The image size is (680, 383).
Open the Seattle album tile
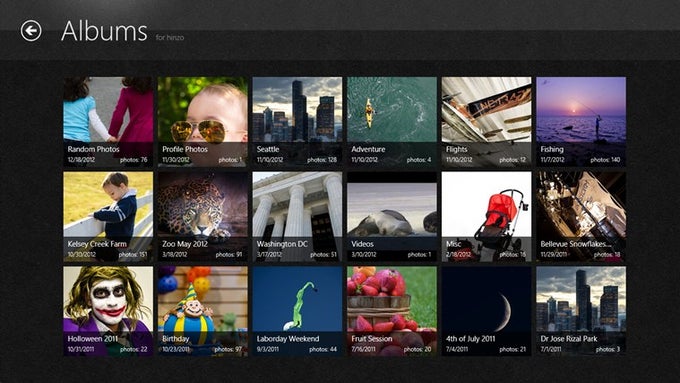297,122
